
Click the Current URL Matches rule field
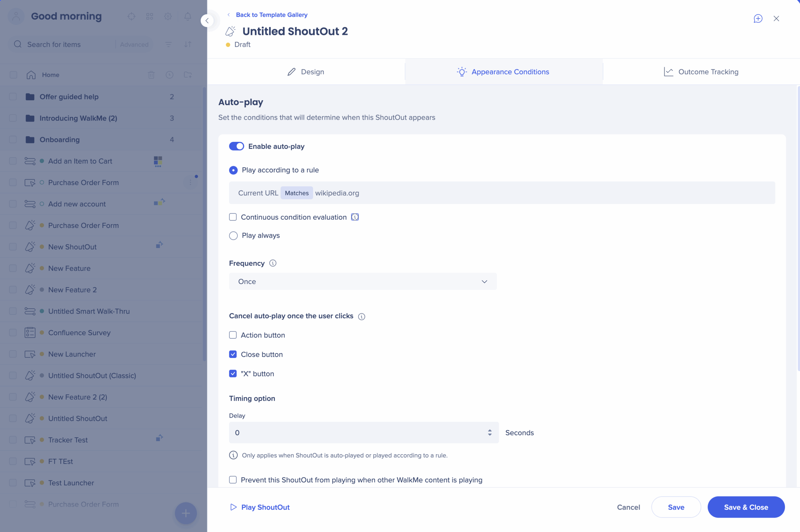[x=502, y=193]
